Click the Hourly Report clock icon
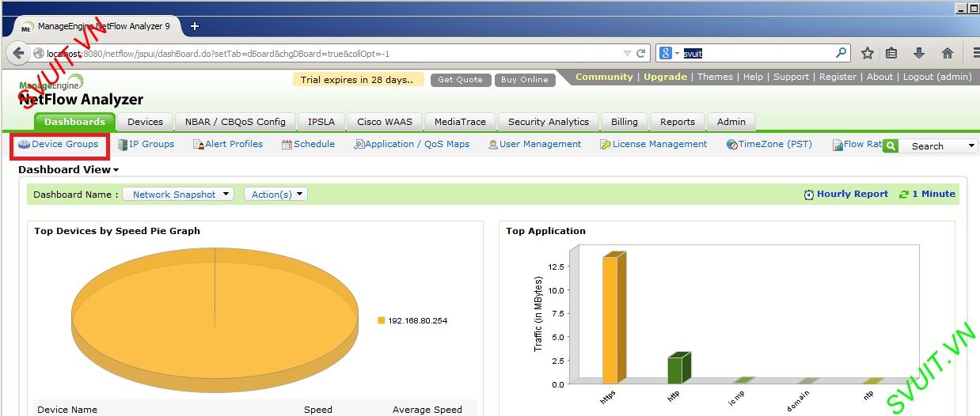This screenshot has width=980, height=416. pyautogui.click(x=809, y=195)
